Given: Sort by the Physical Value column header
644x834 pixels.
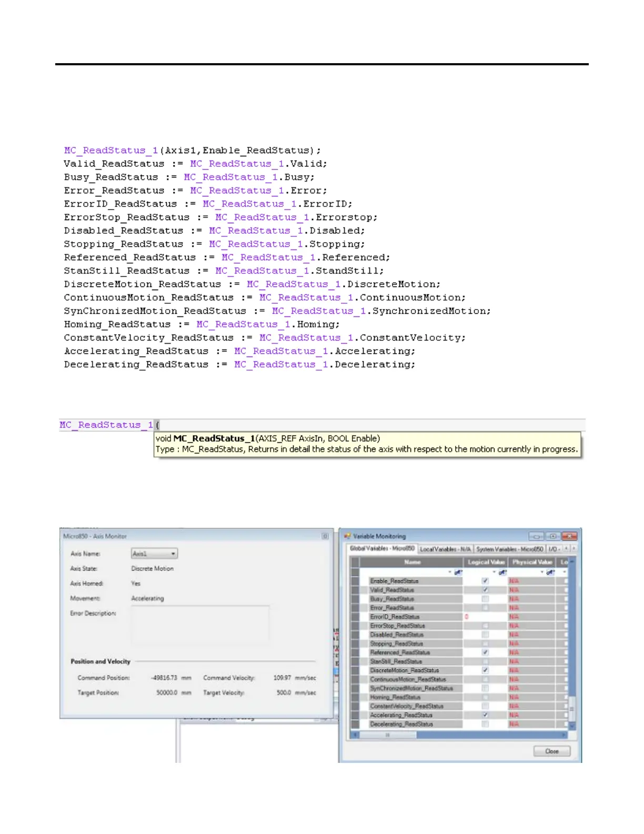Looking at the screenshot, I should click(x=532, y=562).
